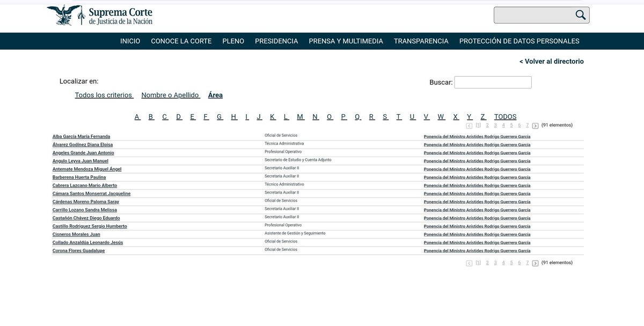
Task: Open Angulo Leyva Juan Manuel entry
Action: 80,161
